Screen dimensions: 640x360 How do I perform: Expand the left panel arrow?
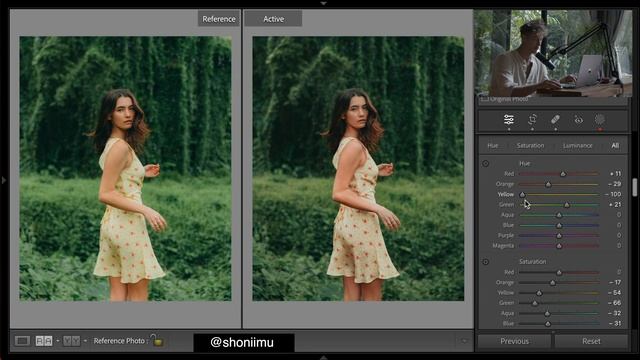(4, 180)
